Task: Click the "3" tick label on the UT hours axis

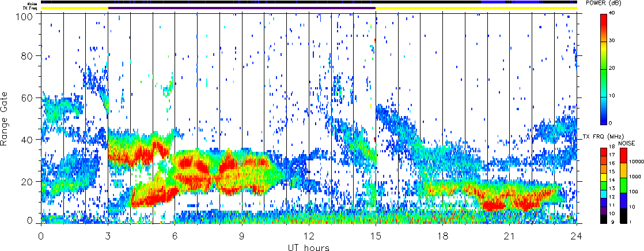Action: tap(108, 236)
